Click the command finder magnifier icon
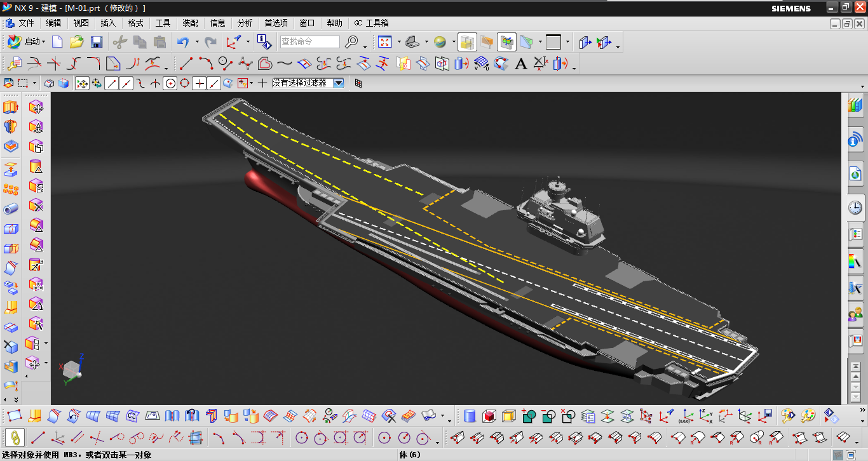This screenshot has width=868, height=461. tap(351, 42)
